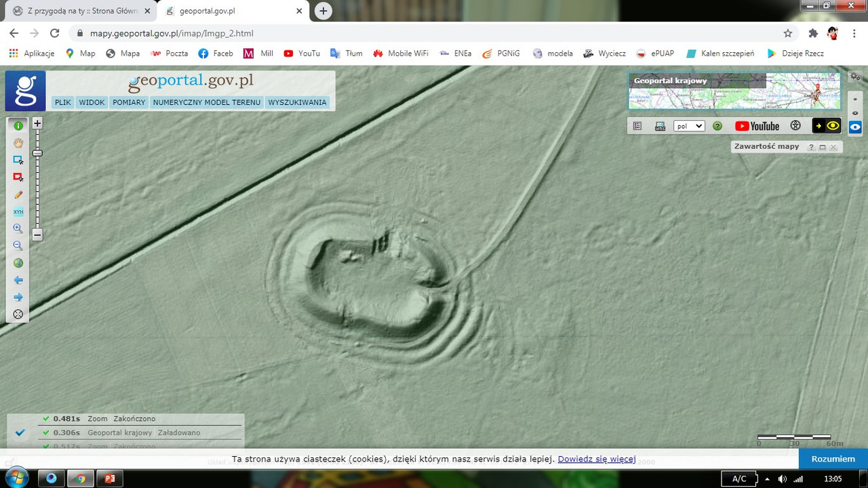
Task: Choose the magnifier zoom-out tool
Action: (18, 246)
